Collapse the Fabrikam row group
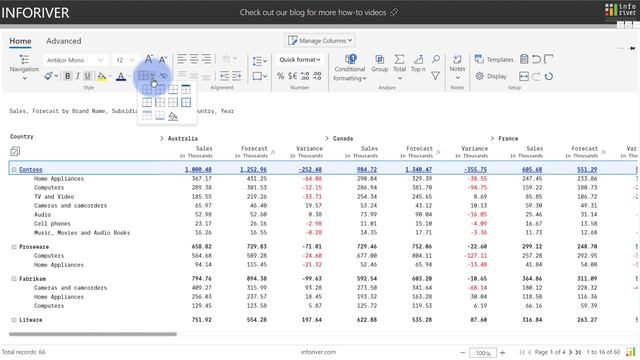 click(x=14, y=279)
